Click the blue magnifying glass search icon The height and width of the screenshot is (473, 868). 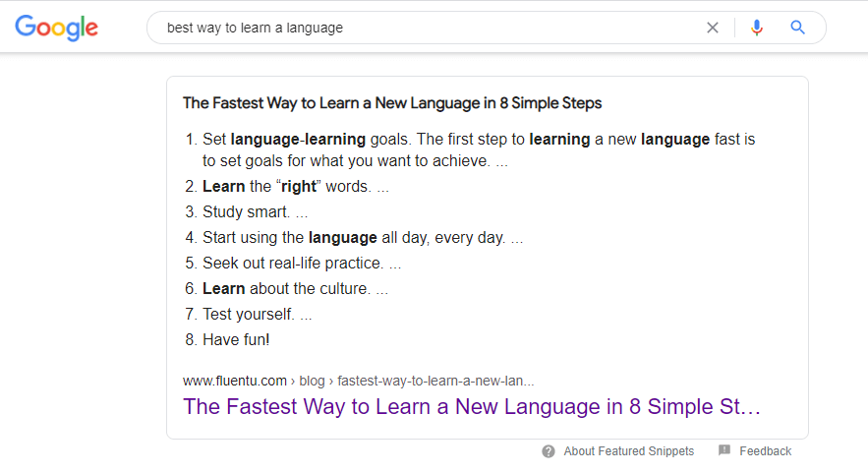point(798,28)
